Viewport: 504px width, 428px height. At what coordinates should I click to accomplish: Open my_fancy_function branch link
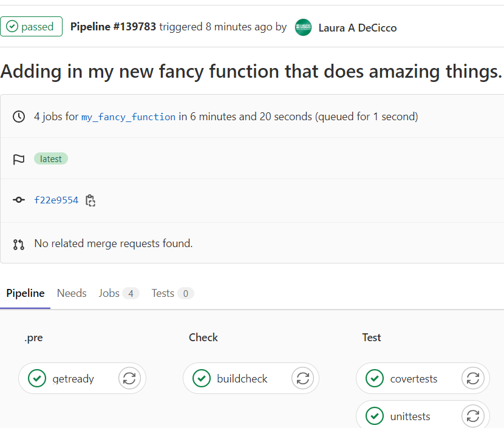129,117
